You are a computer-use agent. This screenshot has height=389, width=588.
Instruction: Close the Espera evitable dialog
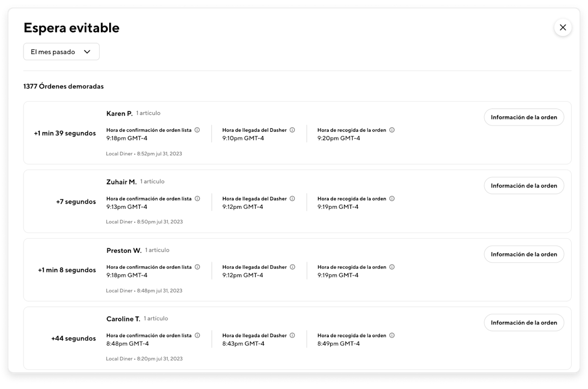(563, 27)
